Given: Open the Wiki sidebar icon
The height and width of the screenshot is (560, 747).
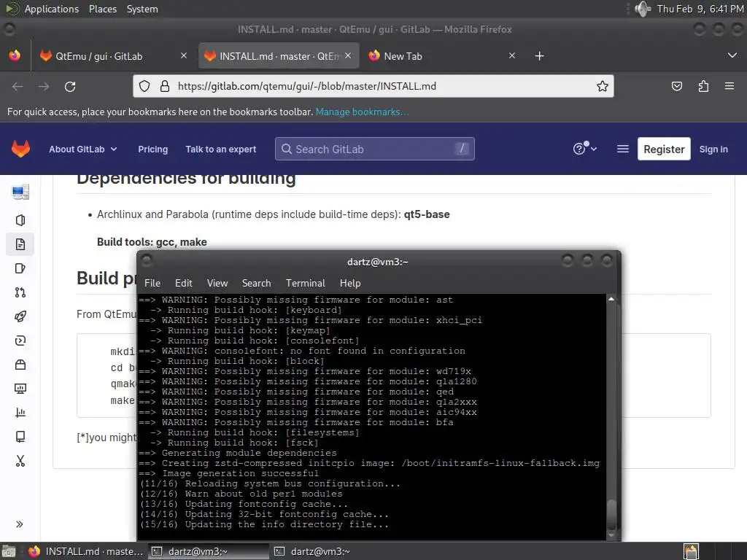Looking at the screenshot, I should [x=20, y=437].
